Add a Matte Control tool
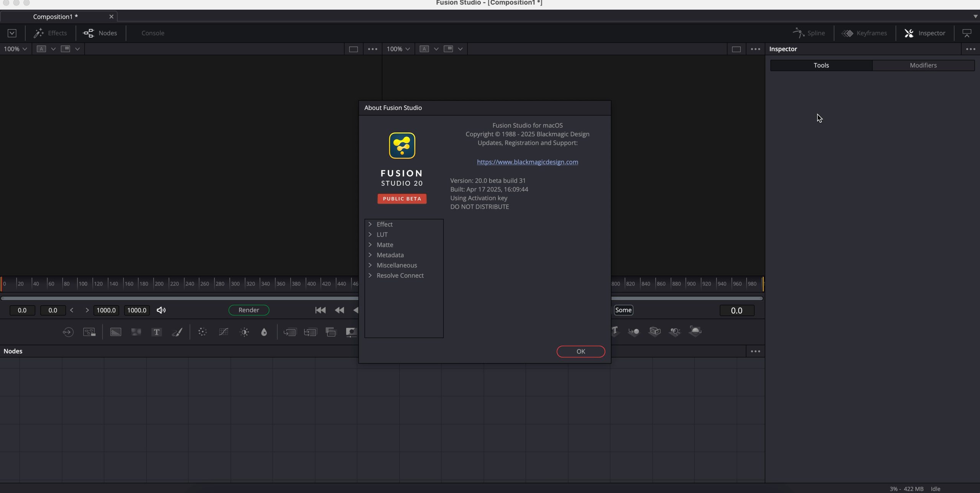Viewport: 980px width, 493px height. pos(351,332)
